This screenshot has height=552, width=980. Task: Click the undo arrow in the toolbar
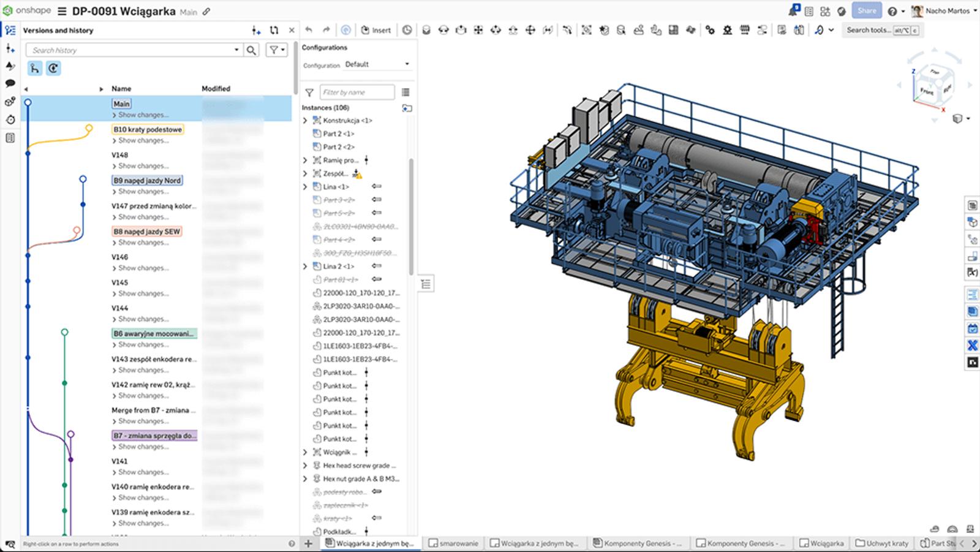click(x=309, y=30)
